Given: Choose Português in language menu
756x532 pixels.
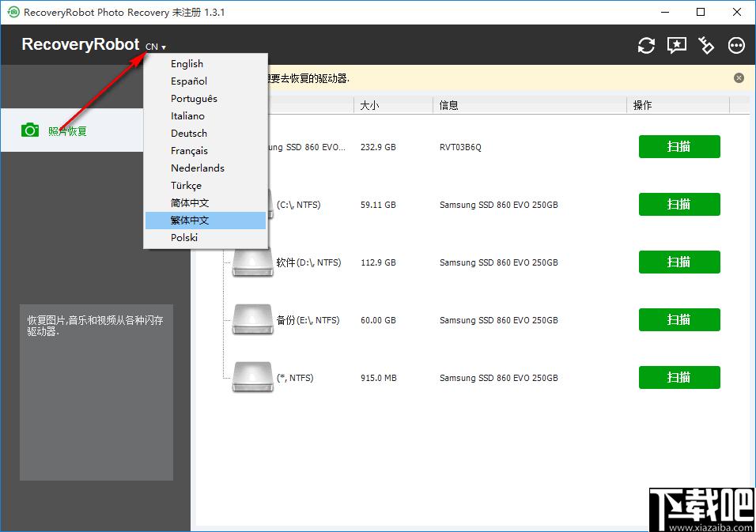Looking at the screenshot, I should [206, 98].
